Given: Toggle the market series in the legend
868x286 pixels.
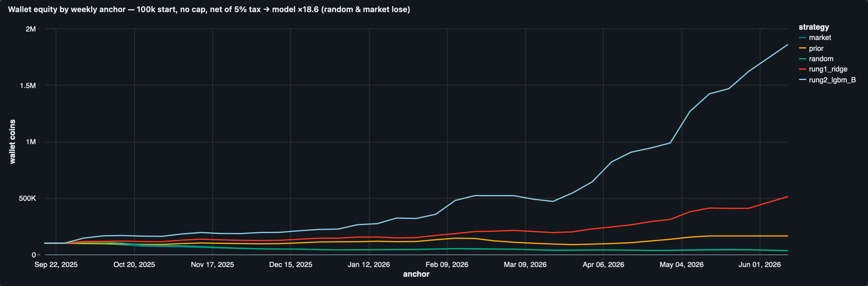Looking at the screenshot, I should [815, 38].
